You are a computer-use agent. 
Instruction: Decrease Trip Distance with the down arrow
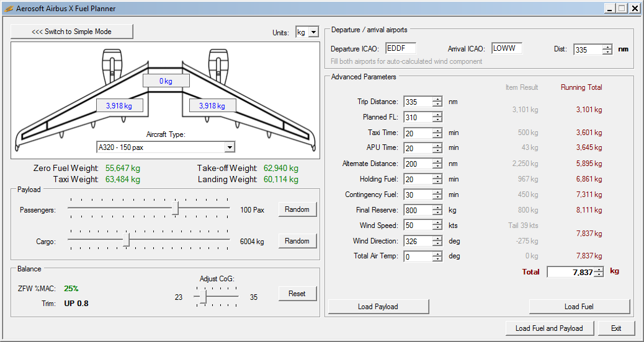click(437, 104)
